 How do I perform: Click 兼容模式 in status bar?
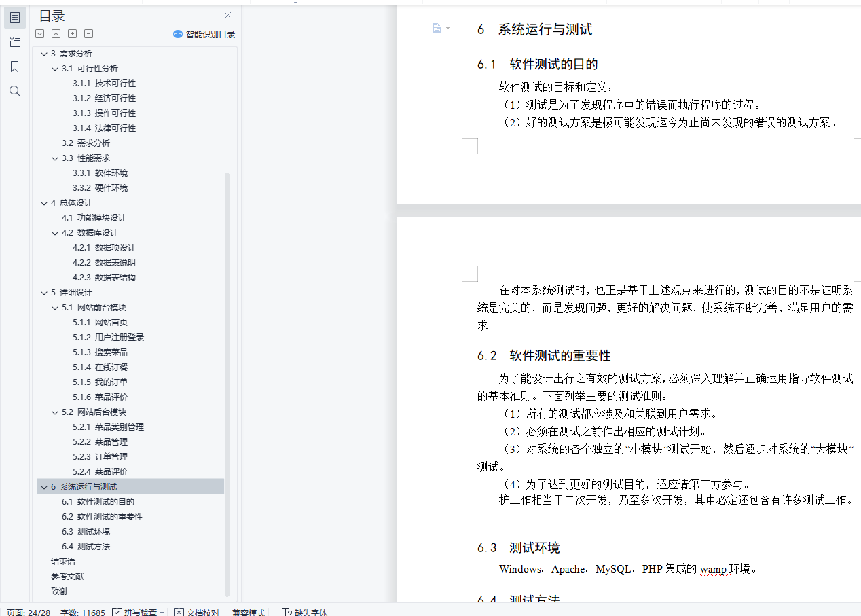tap(249, 613)
